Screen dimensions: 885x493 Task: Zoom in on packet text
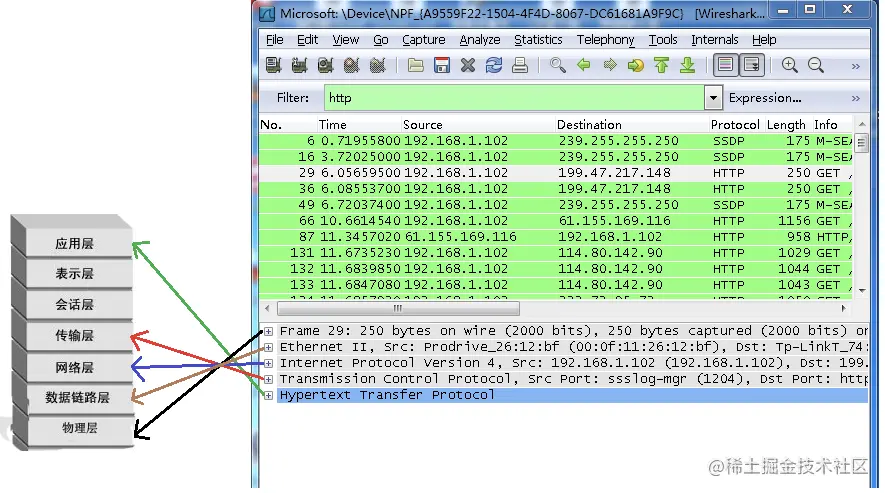click(x=790, y=66)
